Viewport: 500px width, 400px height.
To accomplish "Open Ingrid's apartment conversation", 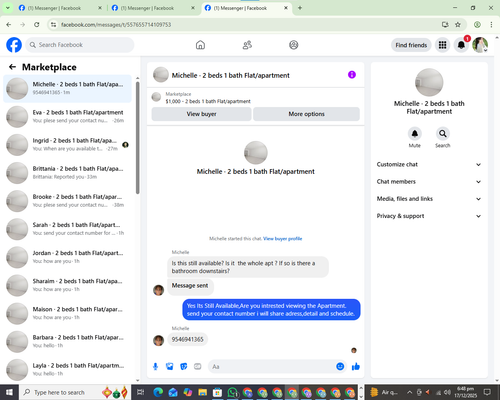I will coord(67,145).
